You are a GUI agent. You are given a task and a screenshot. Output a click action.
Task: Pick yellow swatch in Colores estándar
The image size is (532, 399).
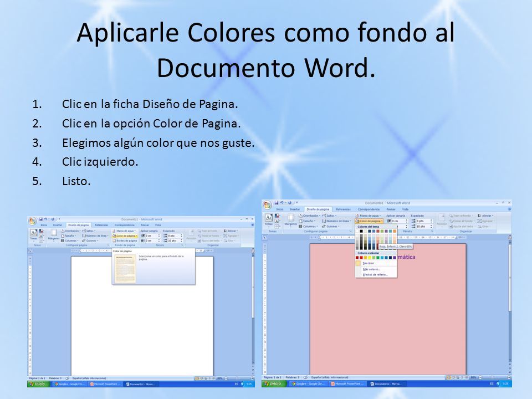pos(370,258)
